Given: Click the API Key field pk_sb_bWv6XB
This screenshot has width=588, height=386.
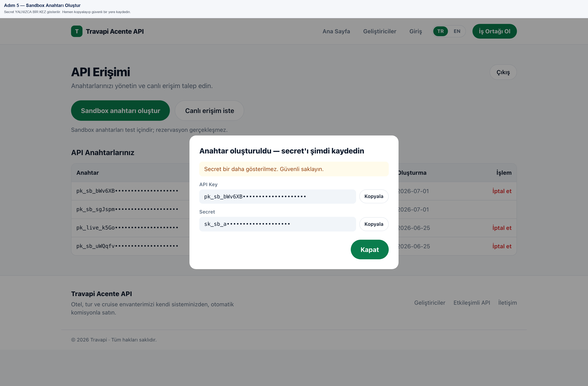Looking at the screenshot, I should pyautogui.click(x=277, y=197).
